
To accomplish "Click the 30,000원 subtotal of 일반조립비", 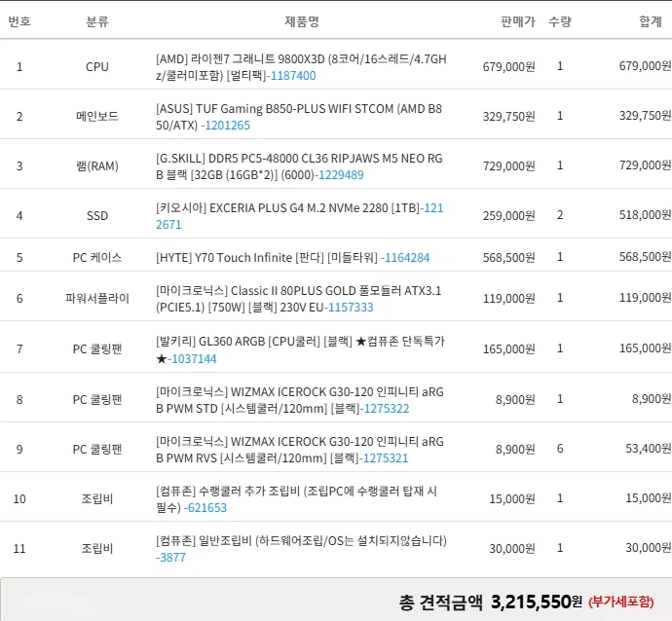I will [x=649, y=548].
